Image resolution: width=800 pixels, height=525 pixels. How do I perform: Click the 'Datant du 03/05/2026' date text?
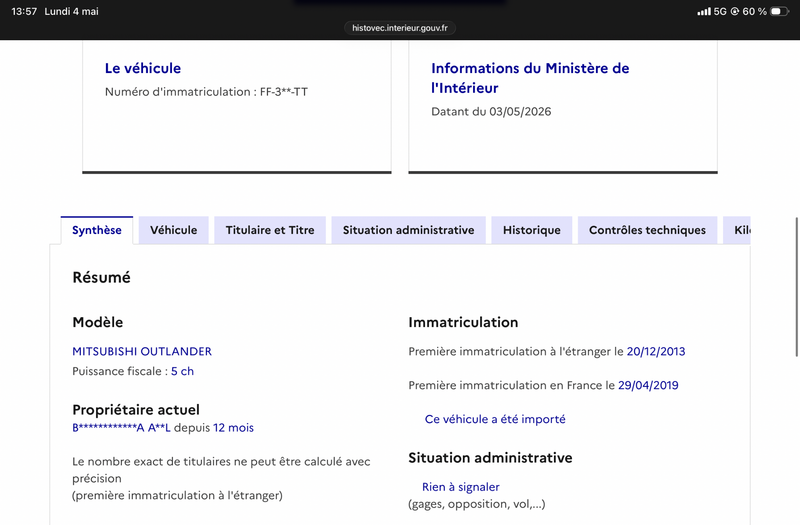click(x=491, y=112)
